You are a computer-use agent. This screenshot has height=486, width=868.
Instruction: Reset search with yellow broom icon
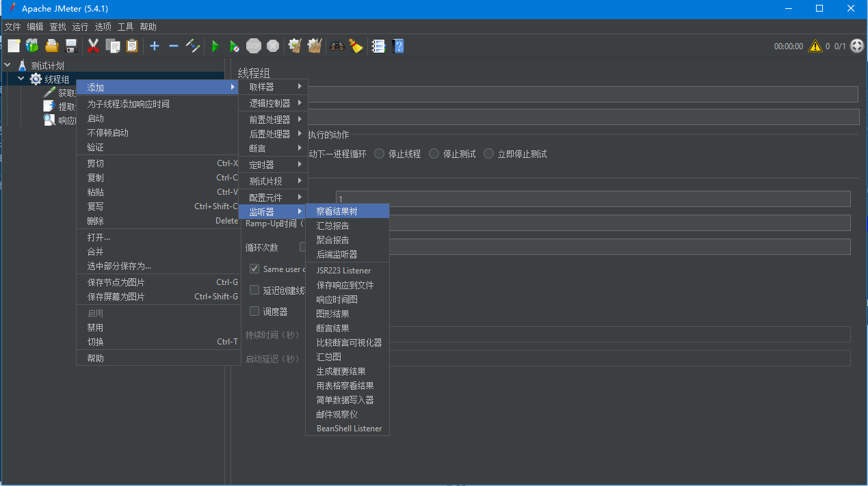click(356, 46)
